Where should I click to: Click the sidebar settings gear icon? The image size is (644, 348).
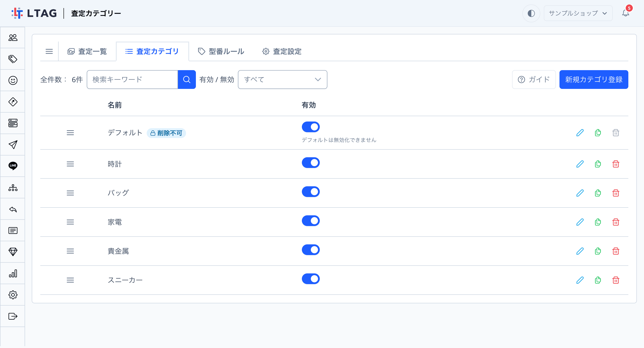(x=13, y=295)
